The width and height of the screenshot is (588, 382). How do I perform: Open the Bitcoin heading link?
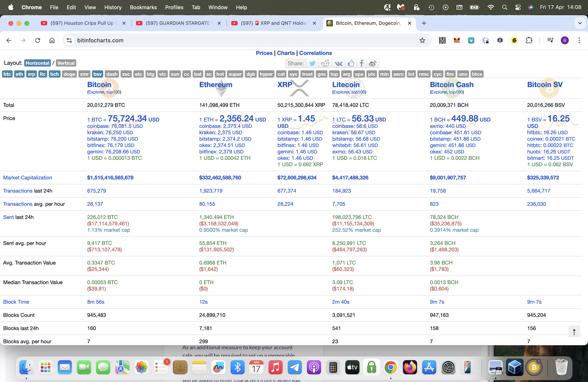pyautogui.click(x=99, y=85)
